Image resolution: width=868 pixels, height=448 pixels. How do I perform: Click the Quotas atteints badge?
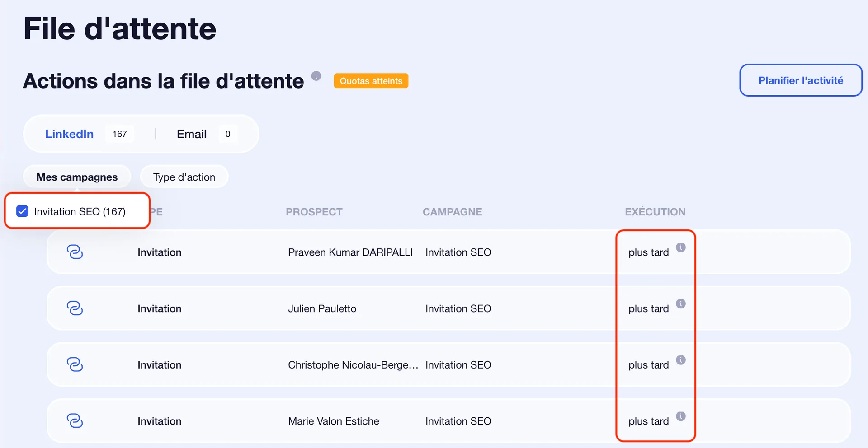pos(371,81)
